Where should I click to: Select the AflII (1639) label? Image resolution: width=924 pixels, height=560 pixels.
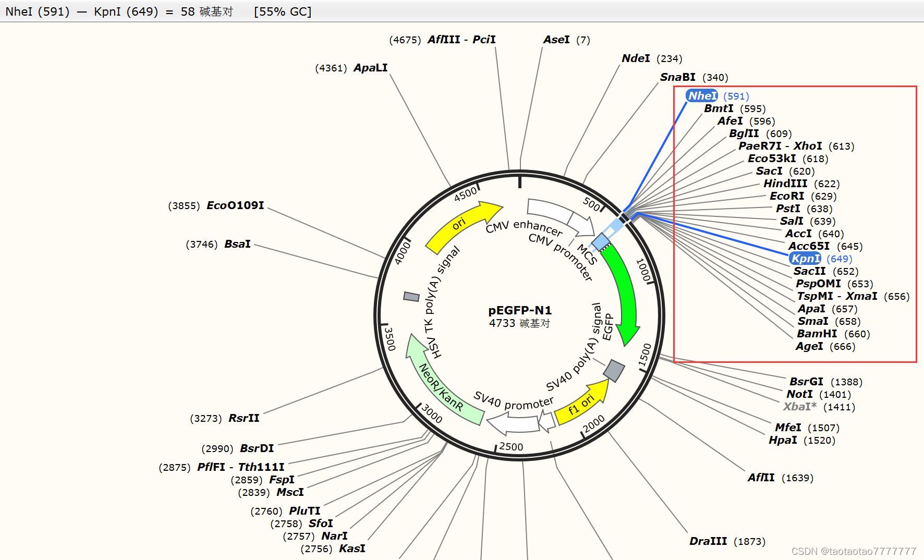click(780, 478)
